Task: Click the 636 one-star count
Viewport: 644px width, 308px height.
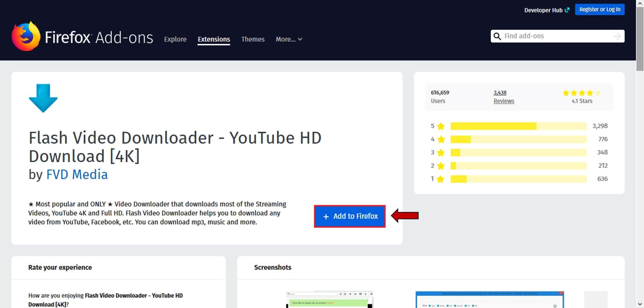Action: [x=602, y=179]
